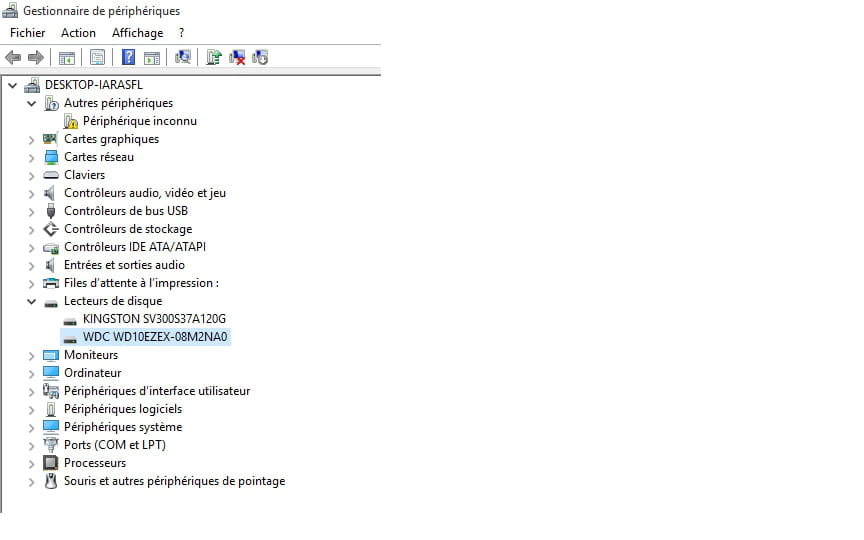Show or hide the console tree pane
864x540 pixels.
[67, 57]
